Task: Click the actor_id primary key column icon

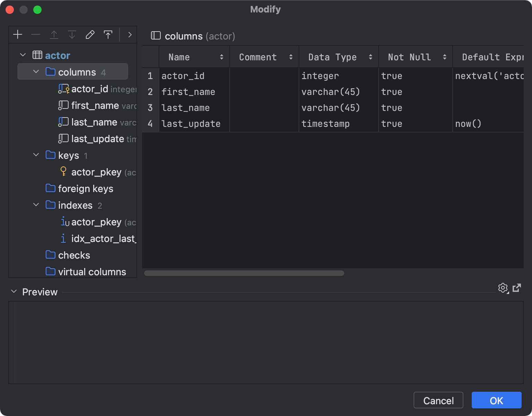Action: [x=64, y=89]
